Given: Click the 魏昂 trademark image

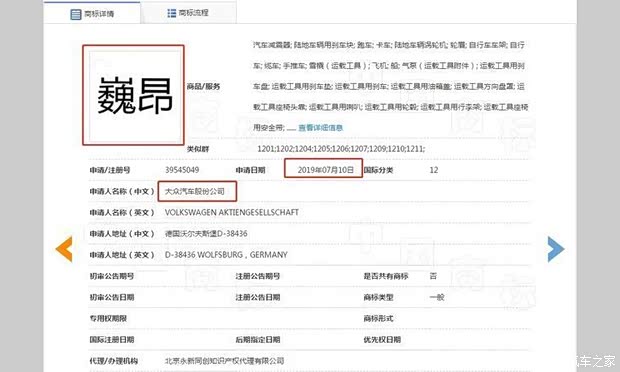Looking at the screenshot, I should point(134,95).
